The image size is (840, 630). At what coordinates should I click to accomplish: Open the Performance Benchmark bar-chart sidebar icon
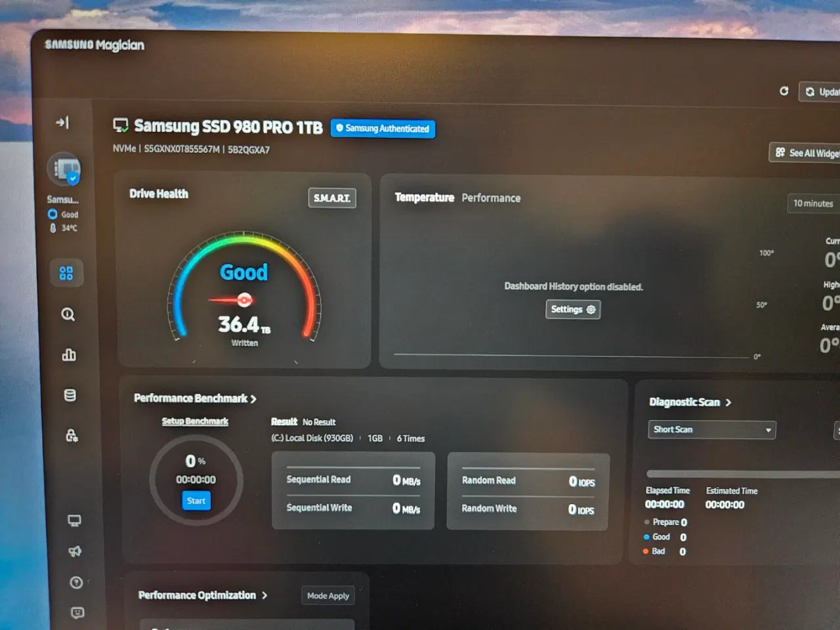click(x=69, y=354)
